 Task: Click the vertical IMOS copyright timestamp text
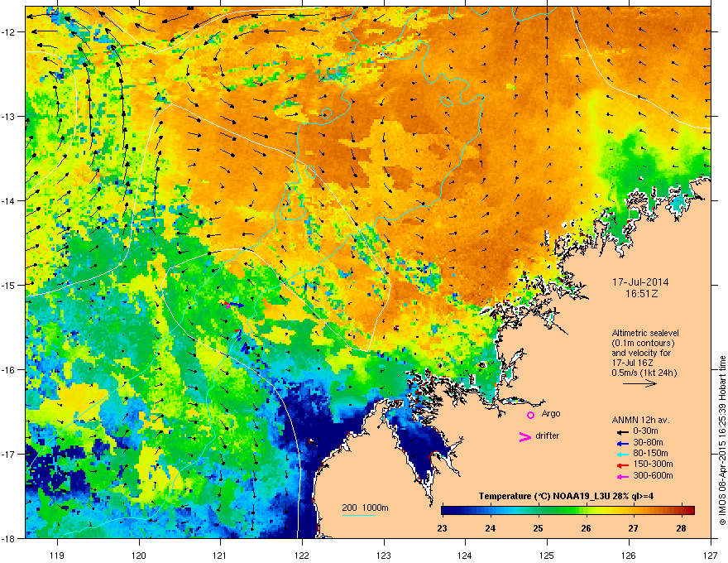click(x=722, y=440)
